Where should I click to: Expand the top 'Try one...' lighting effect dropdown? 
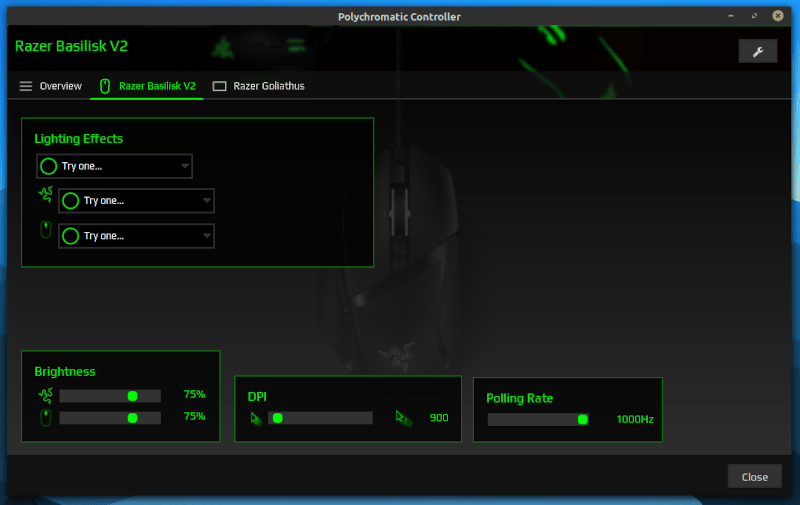[185, 166]
